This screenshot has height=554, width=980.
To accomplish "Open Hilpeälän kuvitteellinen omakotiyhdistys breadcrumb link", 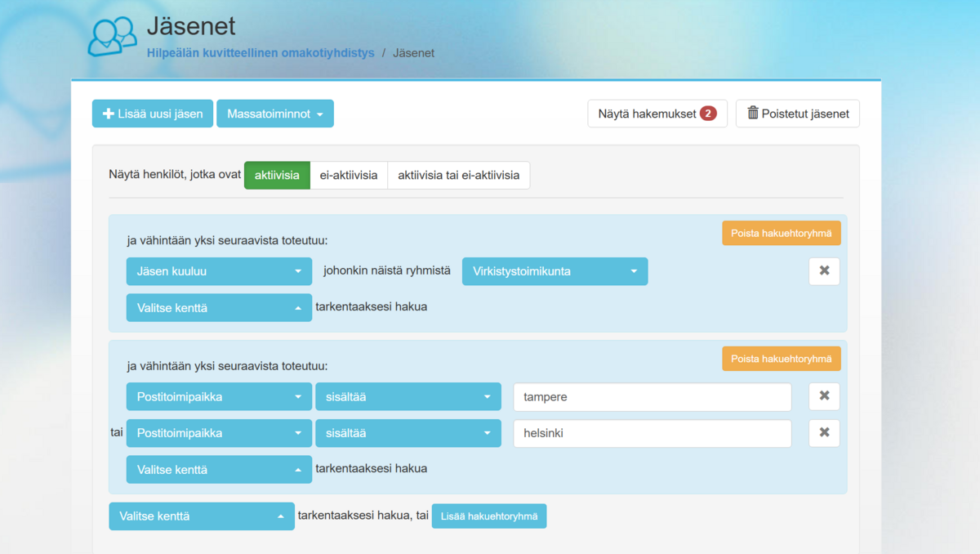I will [261, 53].
